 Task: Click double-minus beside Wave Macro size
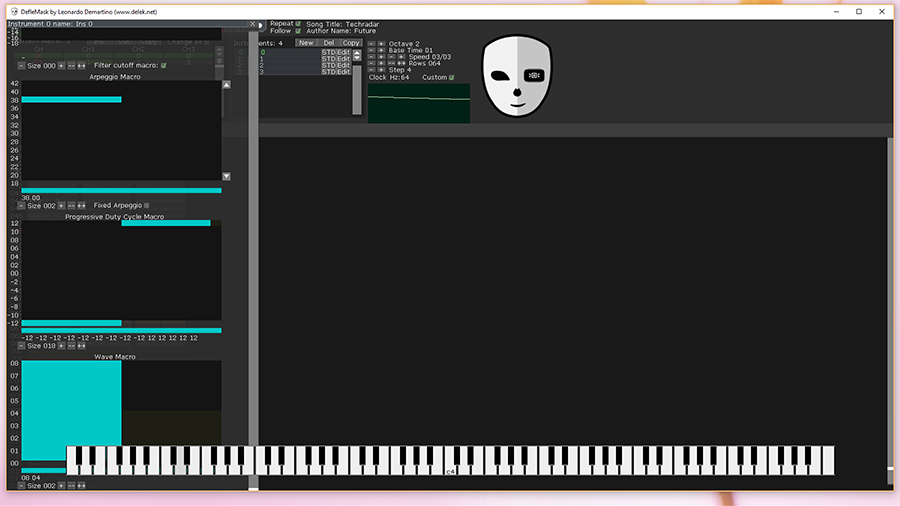pos(71,486)
